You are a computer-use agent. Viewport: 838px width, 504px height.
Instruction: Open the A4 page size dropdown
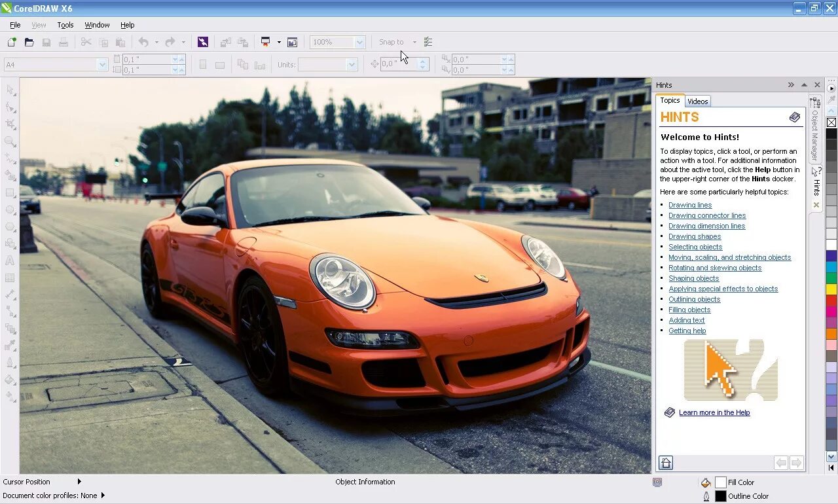(x=102, y=64)
